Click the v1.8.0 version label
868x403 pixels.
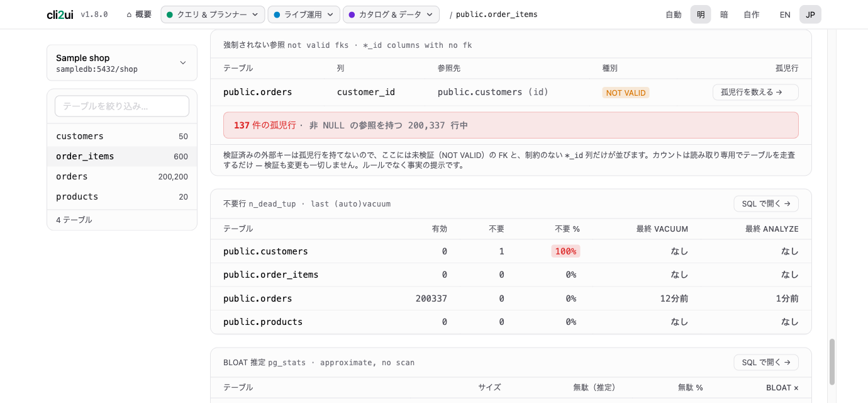click(94, 14)
